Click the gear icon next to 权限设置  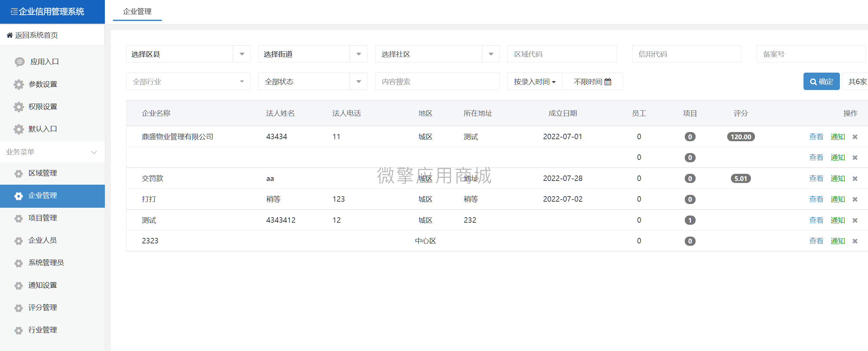[x=19, y=107]
